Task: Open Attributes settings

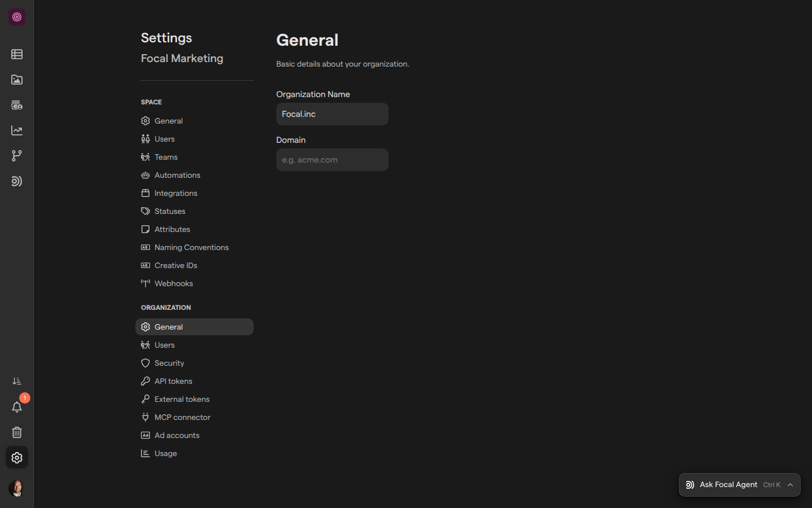Action: coord(195,229)
